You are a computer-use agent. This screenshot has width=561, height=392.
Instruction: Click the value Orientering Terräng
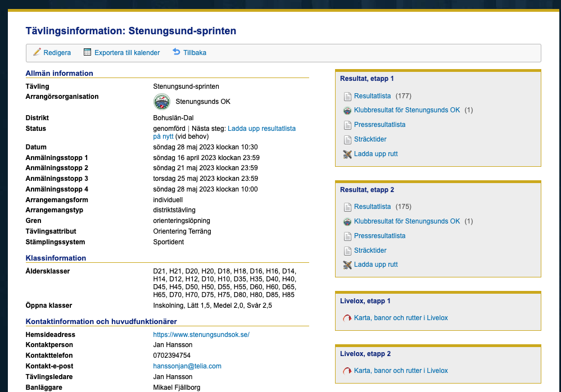click(x=182, y=231)
